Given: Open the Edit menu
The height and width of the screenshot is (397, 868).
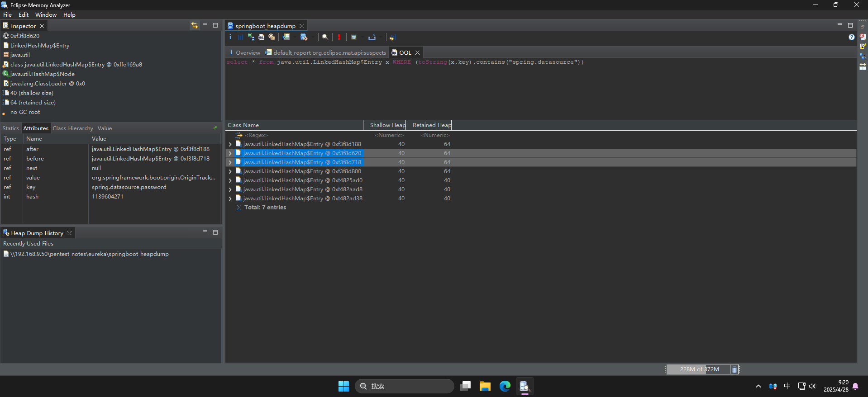Looking at the screenshot, I should pos(24,14).
